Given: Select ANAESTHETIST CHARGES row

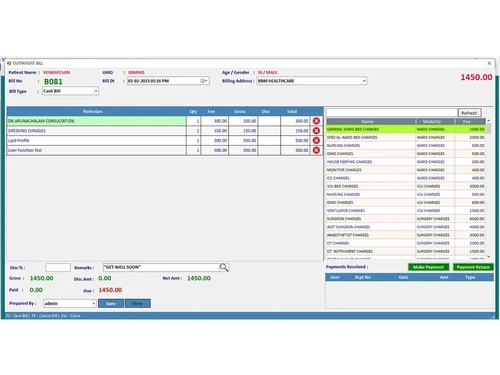Looking at the screenshot, I should (x=406, y=235).
